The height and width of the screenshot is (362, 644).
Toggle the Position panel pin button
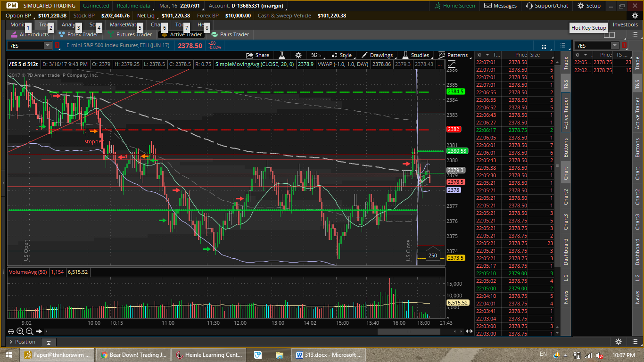[48, 342]
